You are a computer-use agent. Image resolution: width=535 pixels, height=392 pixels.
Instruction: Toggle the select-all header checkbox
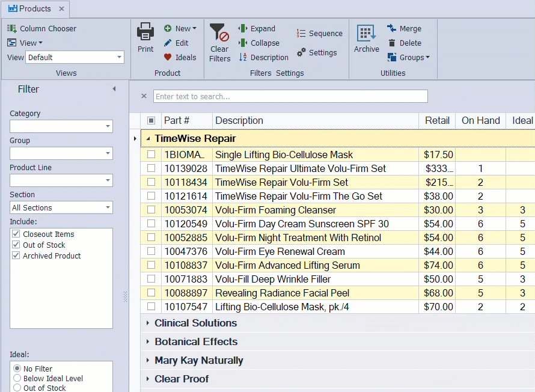[x=151, y=120]
